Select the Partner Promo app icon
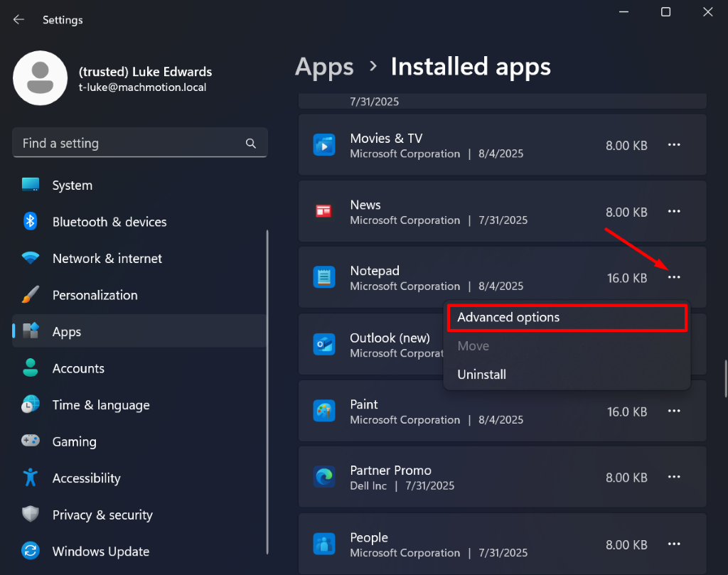728x575 pixels. click(x=324, y=477)
